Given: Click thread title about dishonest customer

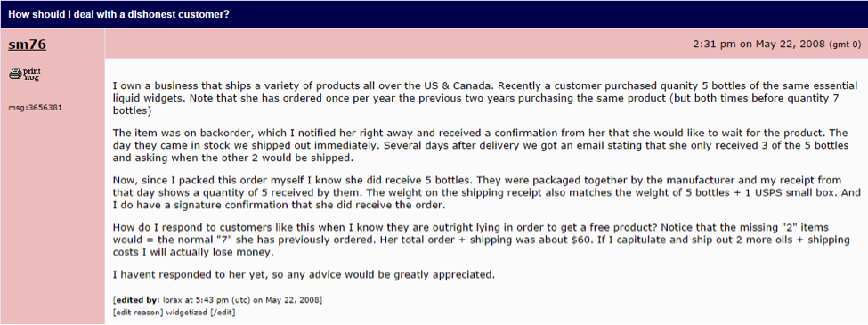Looking at the screenshot, I should [x=118, y=14].
